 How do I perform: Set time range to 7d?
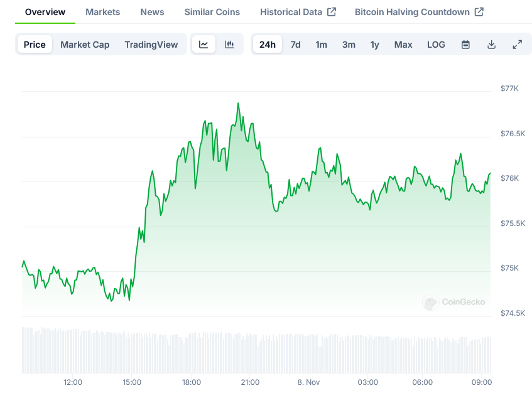(x=295, y=45)
